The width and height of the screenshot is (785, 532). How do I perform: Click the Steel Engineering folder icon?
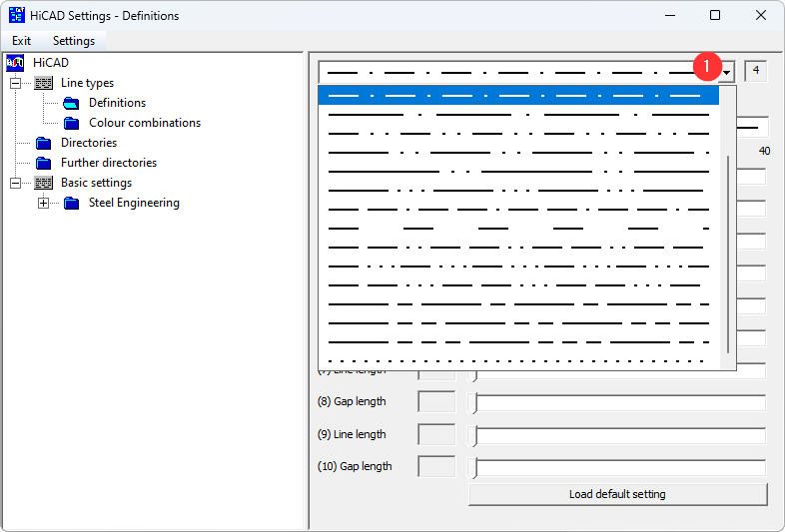pyautogui.click(x=71, y=204)
